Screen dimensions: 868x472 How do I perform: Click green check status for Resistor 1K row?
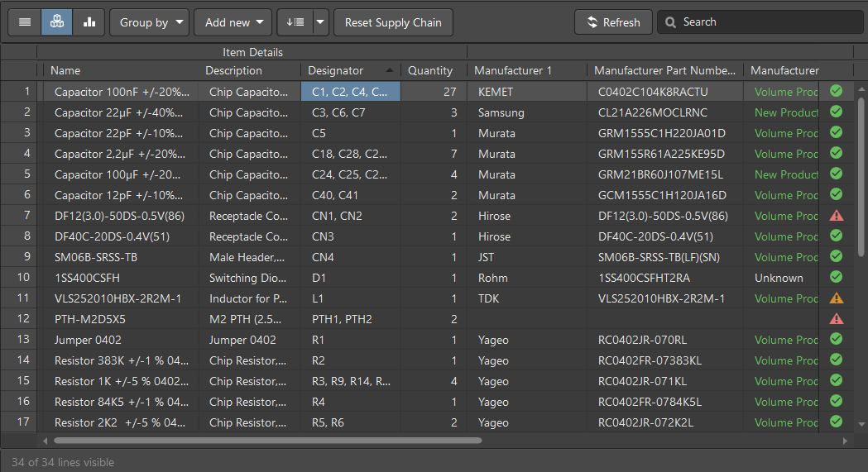836,381
